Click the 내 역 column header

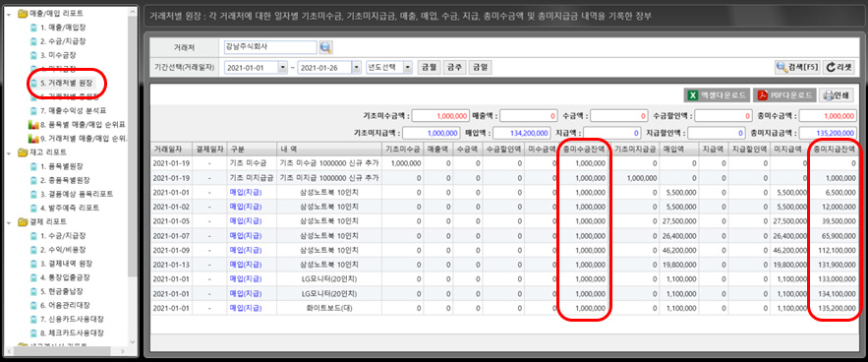(x=329, y=150)
